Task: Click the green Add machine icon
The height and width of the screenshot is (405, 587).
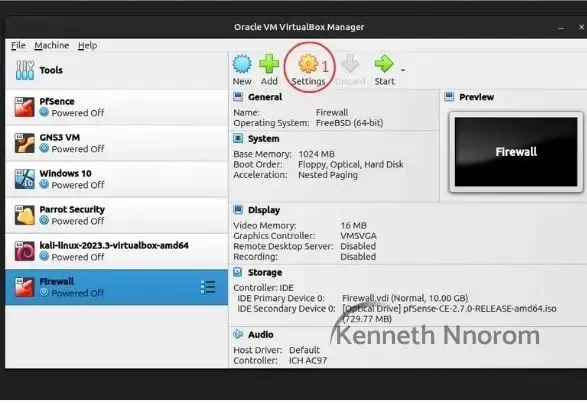Action: (269, 64)
